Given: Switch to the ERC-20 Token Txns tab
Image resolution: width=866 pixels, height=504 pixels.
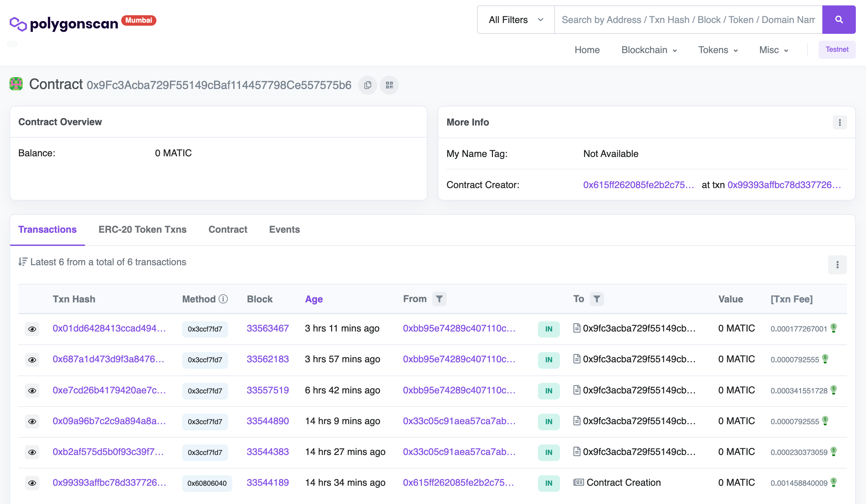Looking at the screenshot, I should click(x=142, y=229).
